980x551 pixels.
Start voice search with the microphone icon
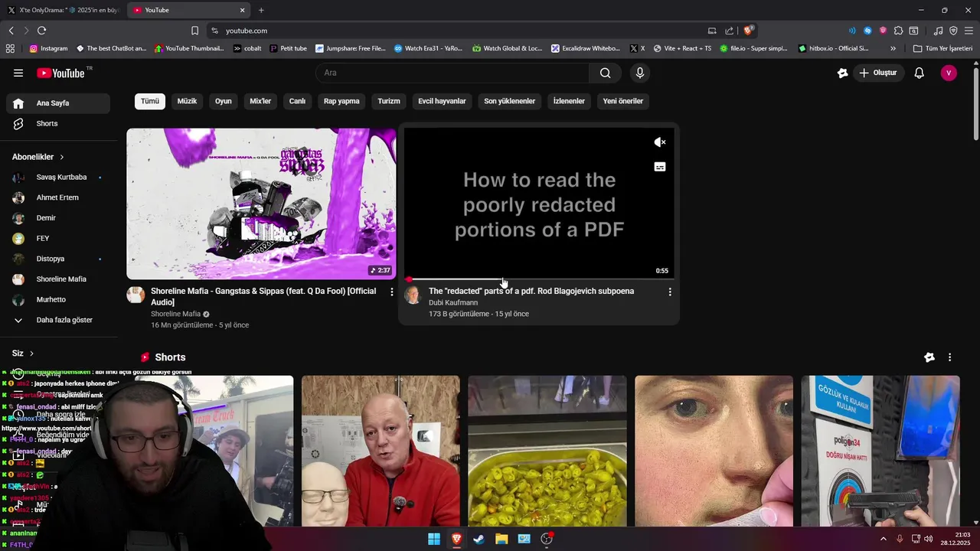pyautogui.click(x=640, y=73)
